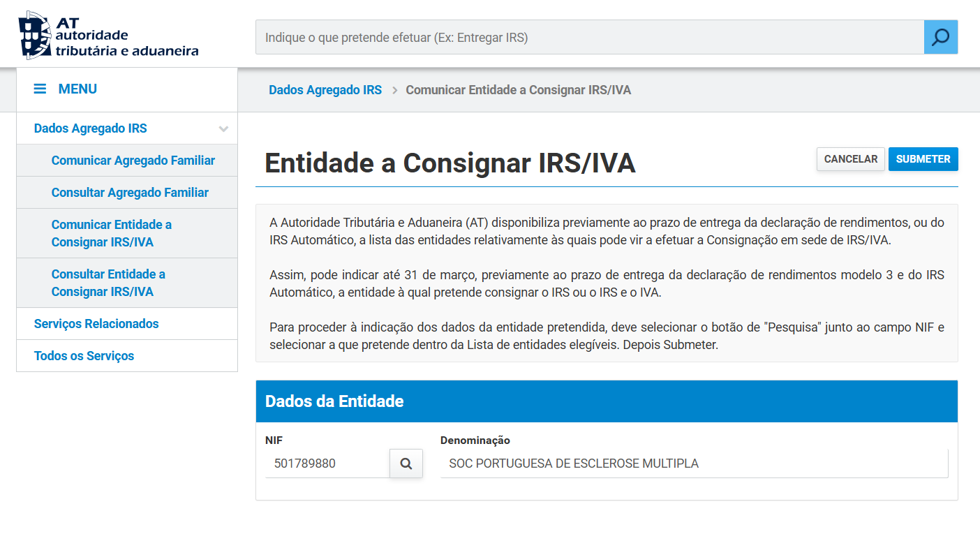Viewport: 980px width, 541px height.
Task: Collapse the Dados Agregado IRS chevron
Action: pyautogui.click(x=223, y=128)
